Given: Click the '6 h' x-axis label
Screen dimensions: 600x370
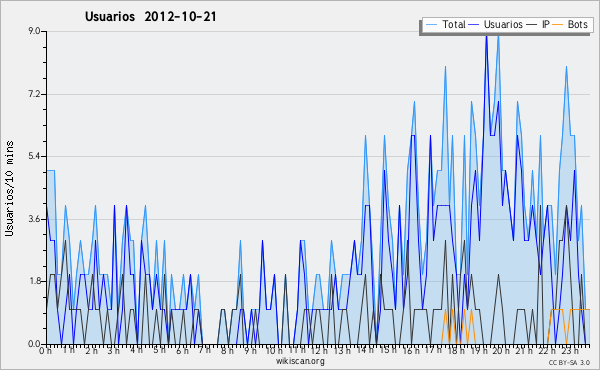Looking at the screenshot, I should [182, 351].
